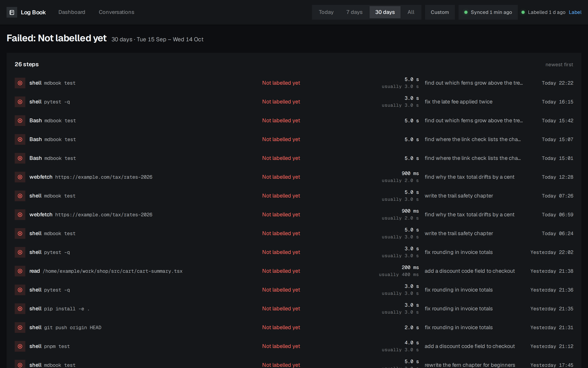The image size is (588, 368).
Task: Click the '26 steps' heading
Action: click(27, 64)
